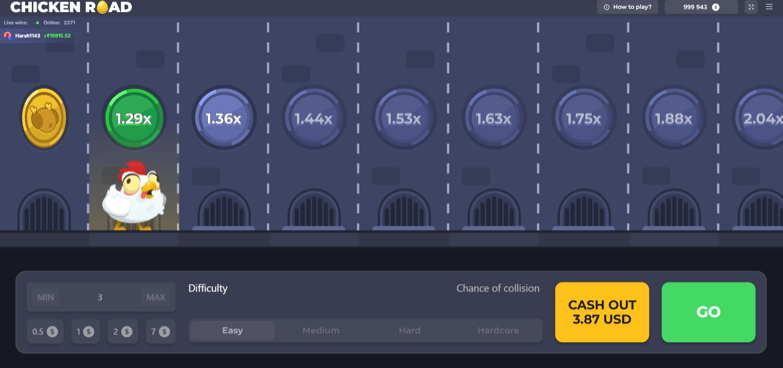Click the sewer grate under 1.44x

[x=314, y=210]
